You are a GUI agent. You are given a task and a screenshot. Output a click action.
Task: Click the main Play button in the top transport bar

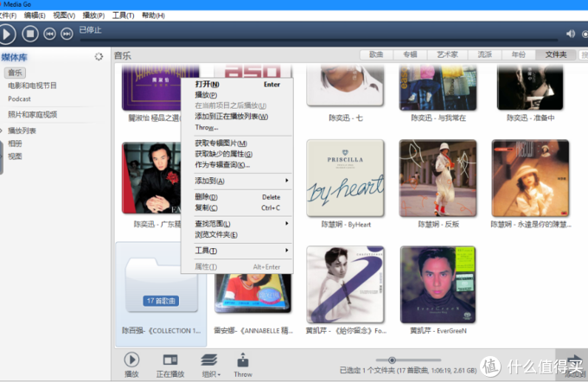click(6, 34)
